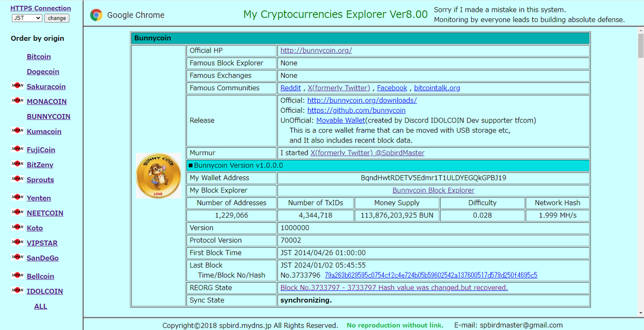Open BitZeny in the sidebar
The image size is (644, 330).
coord(40,165)
